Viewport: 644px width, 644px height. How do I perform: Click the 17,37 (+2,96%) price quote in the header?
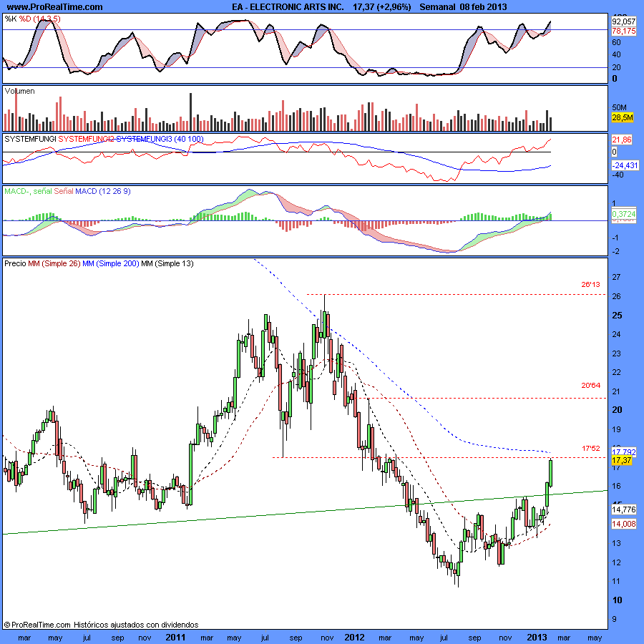coord(381,7)
